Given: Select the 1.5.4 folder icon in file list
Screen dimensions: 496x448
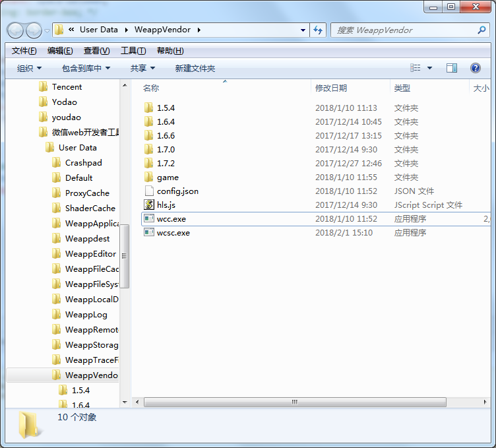Looking at the screenshot, I should pyautogui.click(x=148, y=108).
